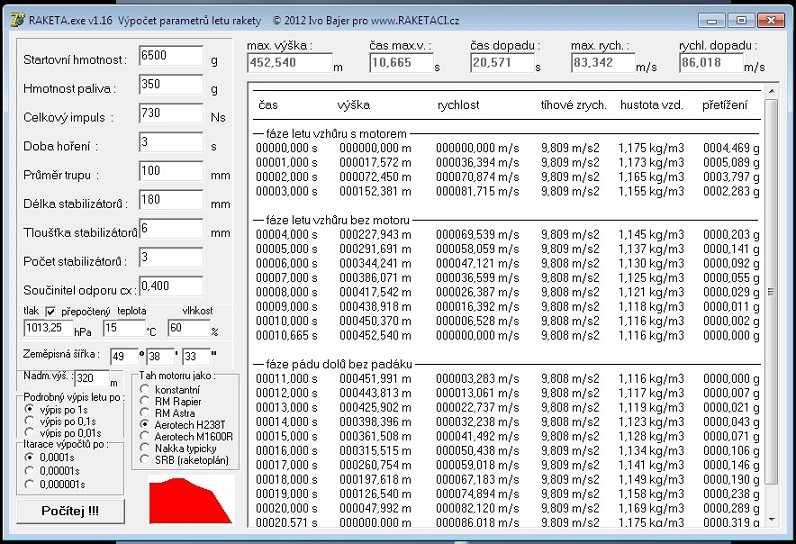Set iteration step to 0,000001s
Image resolution: width=796 pixels, height=544 pixels.
click(x=29, y=482)
